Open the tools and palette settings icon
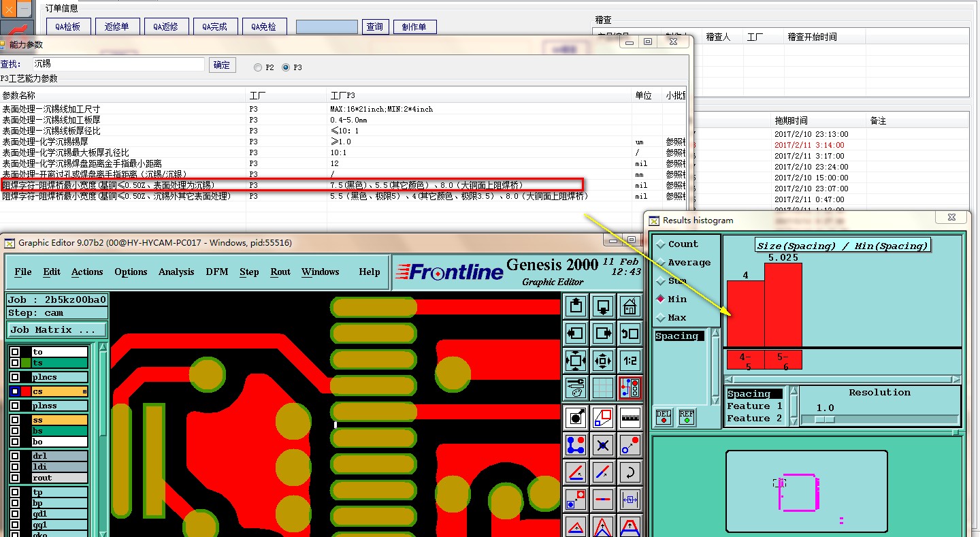 (x=576, y=387)
